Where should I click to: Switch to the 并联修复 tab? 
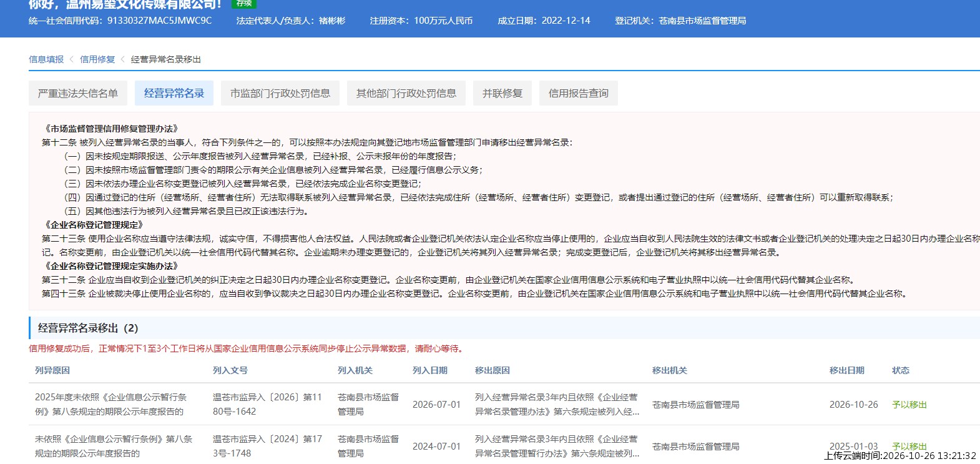(502, 93)
